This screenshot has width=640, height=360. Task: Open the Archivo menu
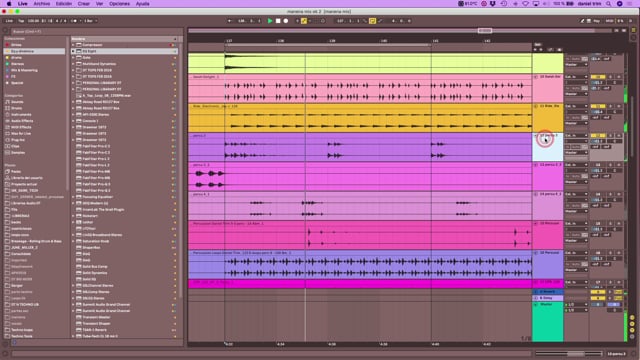42,4
